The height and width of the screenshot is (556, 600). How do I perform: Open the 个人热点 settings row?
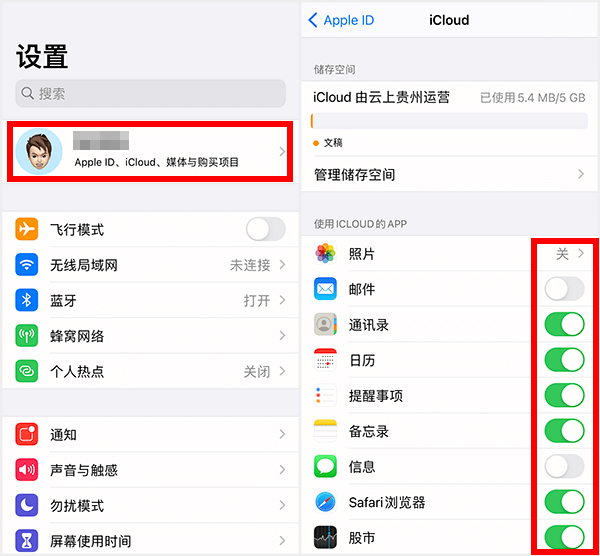click(150, 371)
